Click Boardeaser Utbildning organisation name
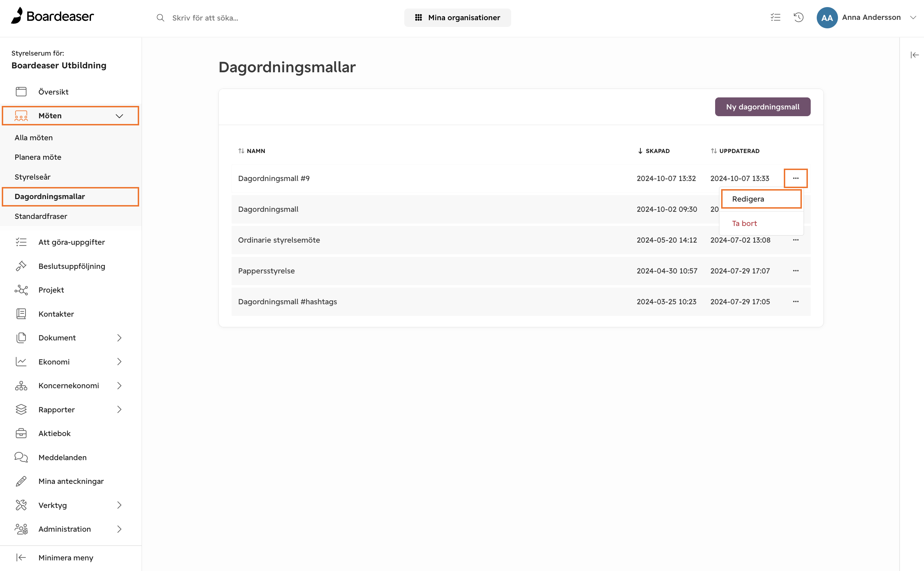Image resolution: width=924 pixels, height=571 pixels. pyautogui.click(x=59, y=65)
